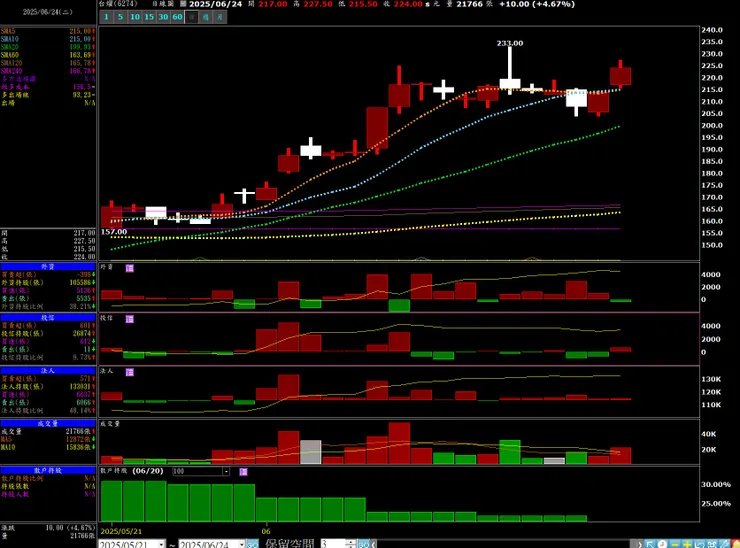The image size is (740, 548).
Task: Click the 06 month axis marker
Action: (x=266, y=531)
